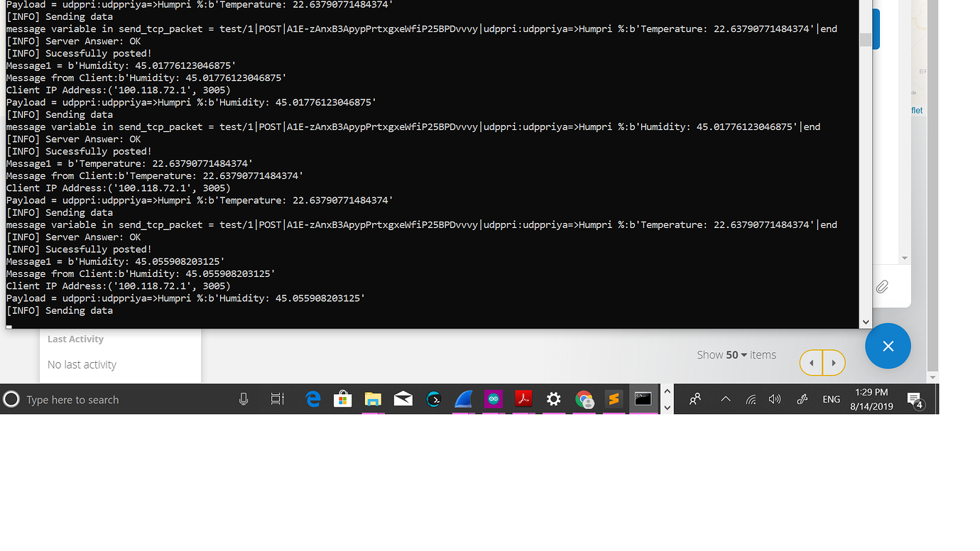Launch the Arduino IDE from the taskbar

coord(493,399)
